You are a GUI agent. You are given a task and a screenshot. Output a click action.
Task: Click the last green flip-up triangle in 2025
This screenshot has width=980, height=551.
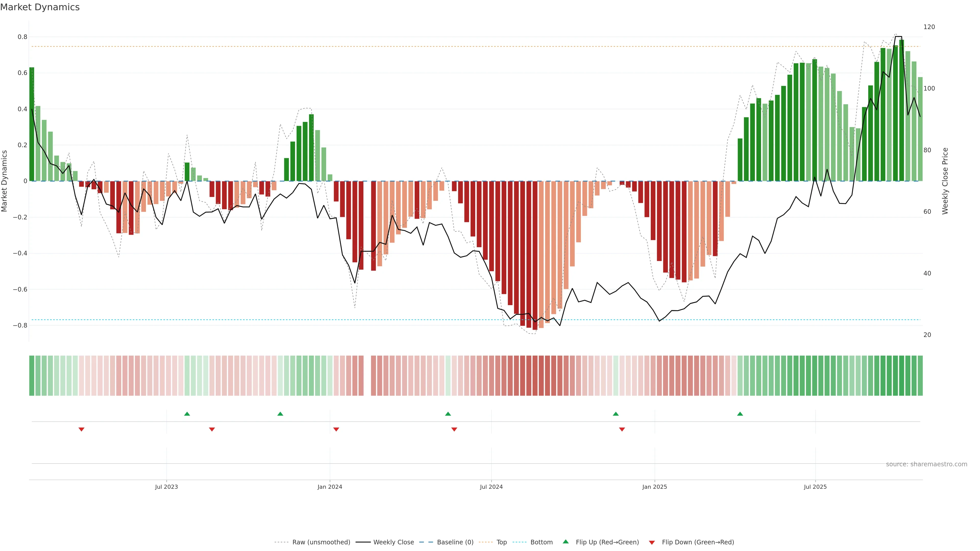(x=740, y=414)
